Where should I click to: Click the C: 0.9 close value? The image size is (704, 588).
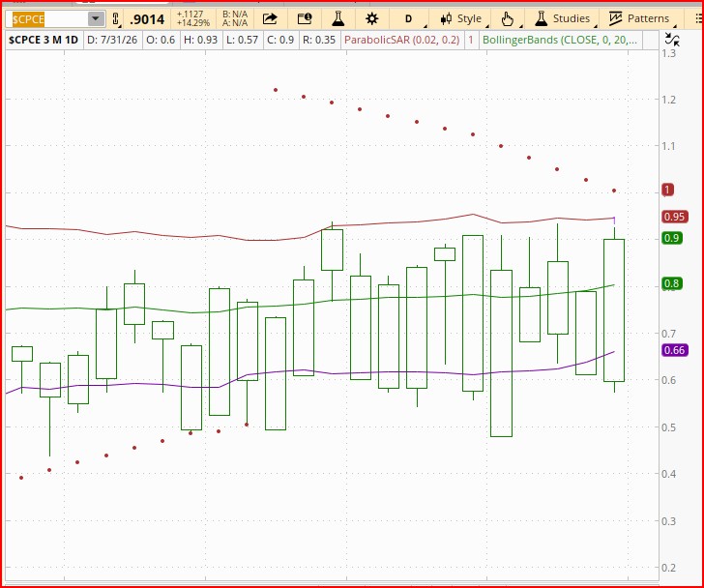click(280, 40)
